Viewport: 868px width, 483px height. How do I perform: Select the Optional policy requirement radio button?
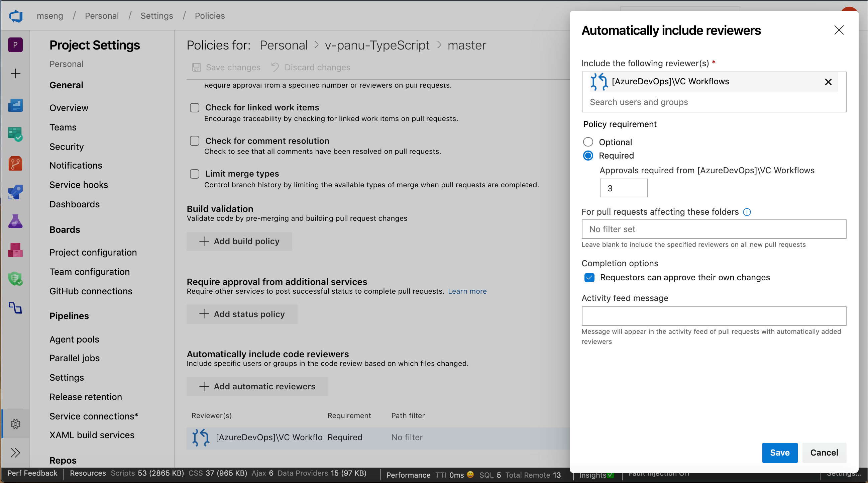588,141
